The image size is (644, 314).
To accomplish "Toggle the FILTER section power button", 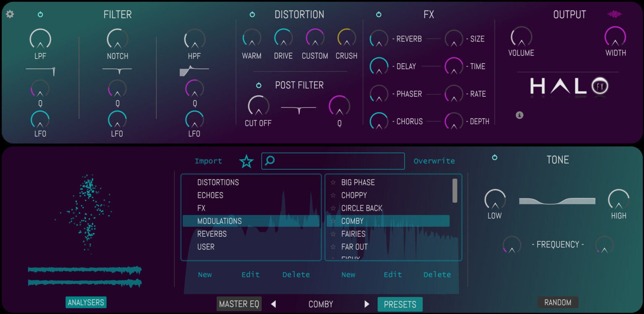I will point(40,14).
